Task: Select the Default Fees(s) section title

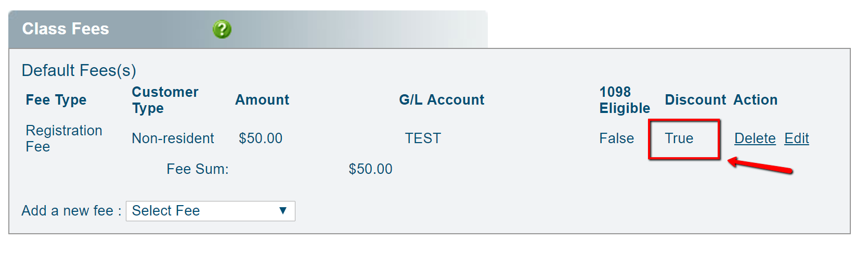Action: 79,70
